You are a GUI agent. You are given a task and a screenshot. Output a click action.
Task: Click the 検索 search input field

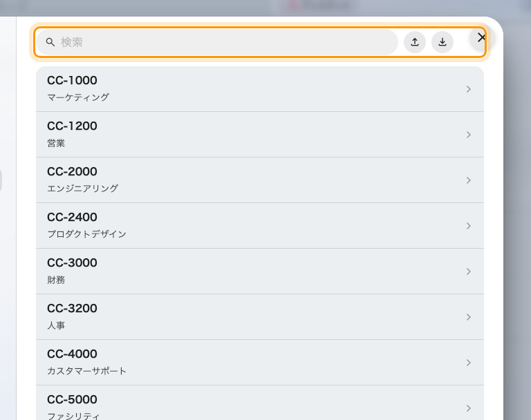coord(216,42)
